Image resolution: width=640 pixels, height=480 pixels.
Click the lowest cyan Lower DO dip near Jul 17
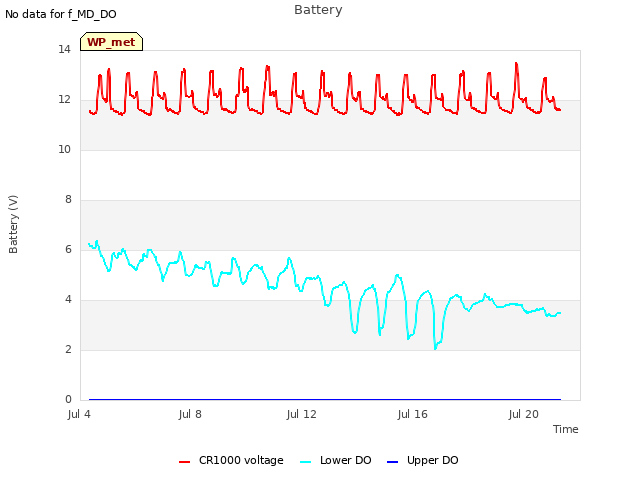click(x=435, y=348)
